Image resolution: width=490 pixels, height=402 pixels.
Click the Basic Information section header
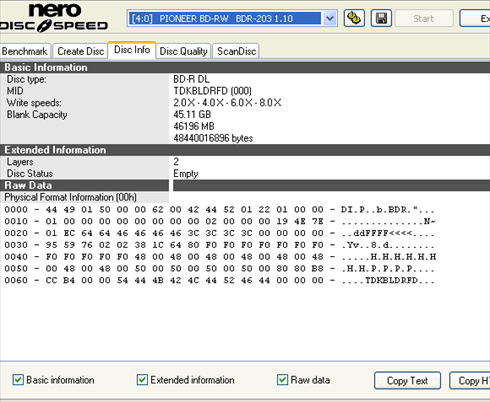pos(245,67)
